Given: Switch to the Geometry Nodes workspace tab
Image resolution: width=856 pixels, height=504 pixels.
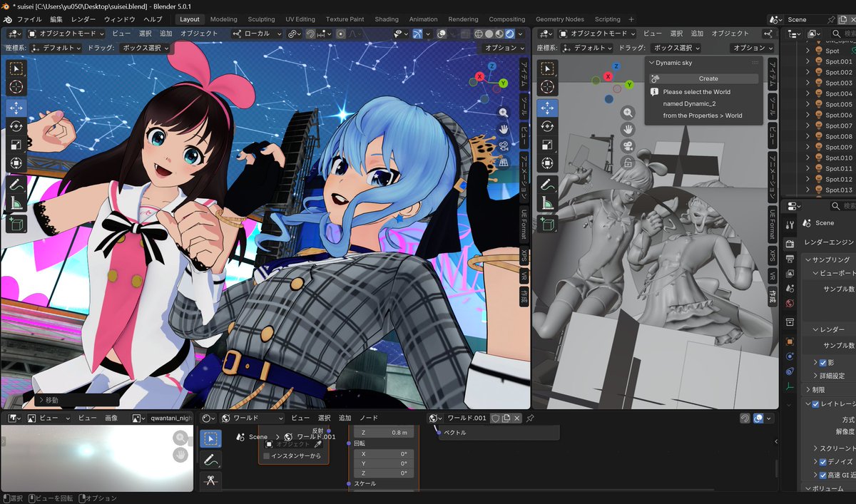Looking at the screenshot, I should click(560, 19).
